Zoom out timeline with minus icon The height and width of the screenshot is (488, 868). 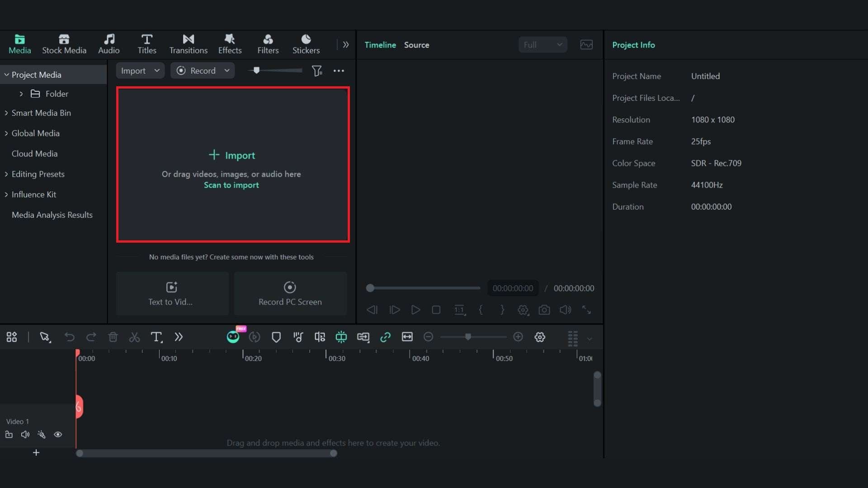point(429,337)
